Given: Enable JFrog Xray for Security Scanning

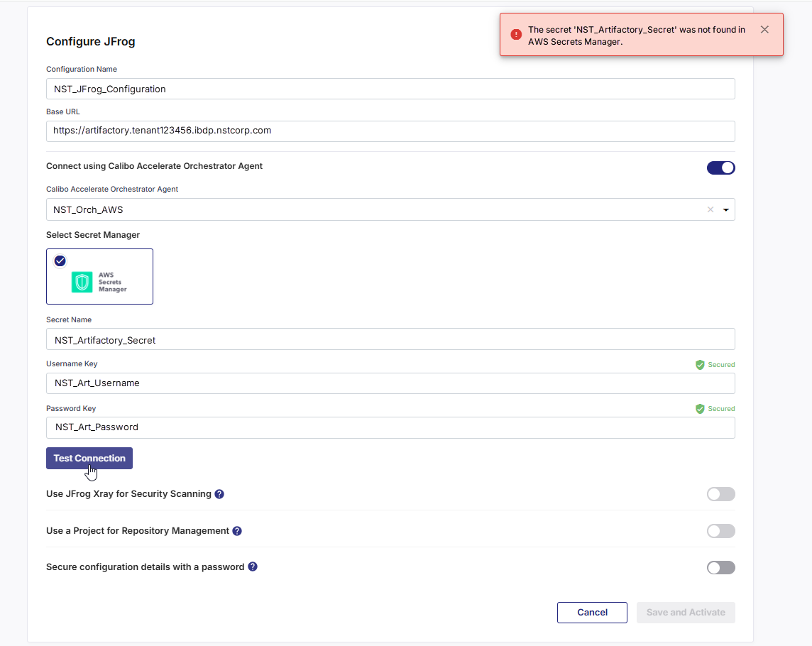Looking at the screenshot, I should point(720,494).
